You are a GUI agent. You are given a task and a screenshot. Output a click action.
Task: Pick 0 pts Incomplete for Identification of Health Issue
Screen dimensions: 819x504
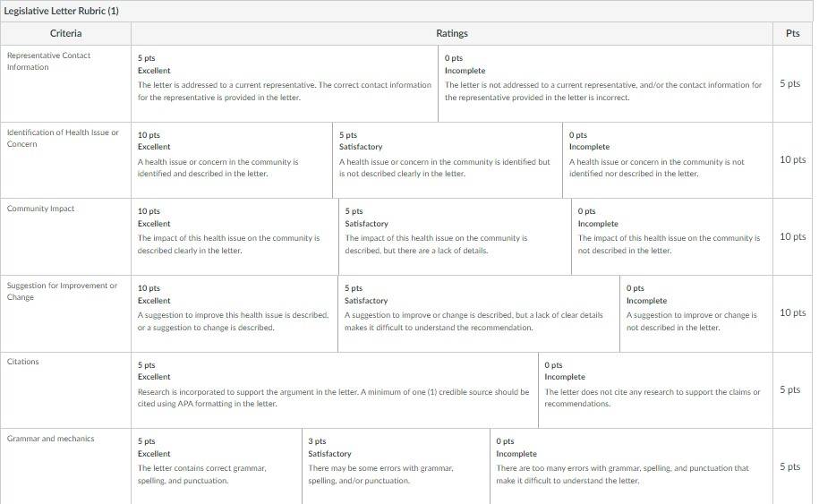click(668, 160)
